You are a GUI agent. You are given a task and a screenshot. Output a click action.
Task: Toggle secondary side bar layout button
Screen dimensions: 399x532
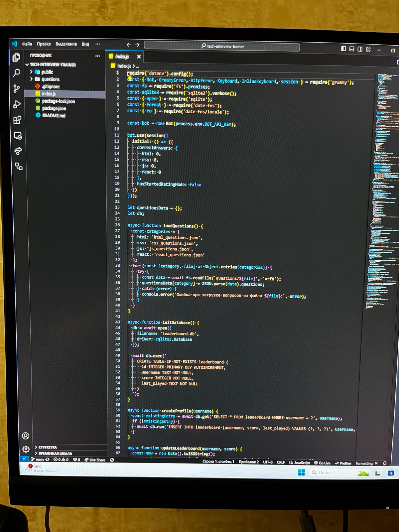[360, 49]
